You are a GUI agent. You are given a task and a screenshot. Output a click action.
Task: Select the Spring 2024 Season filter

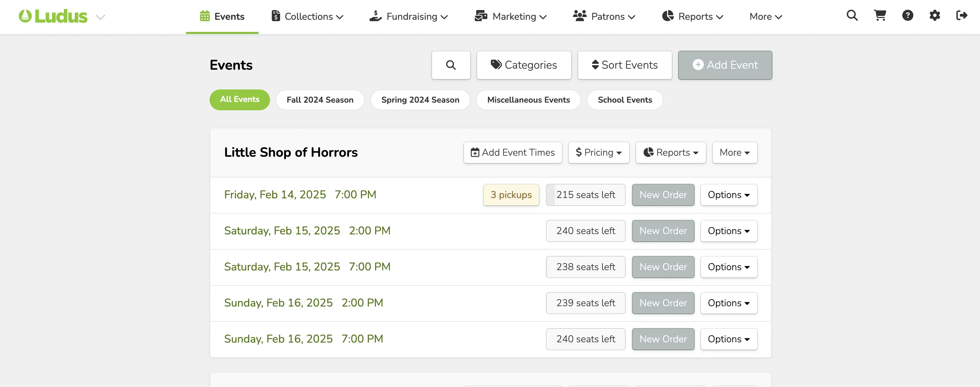click(420, 100)
